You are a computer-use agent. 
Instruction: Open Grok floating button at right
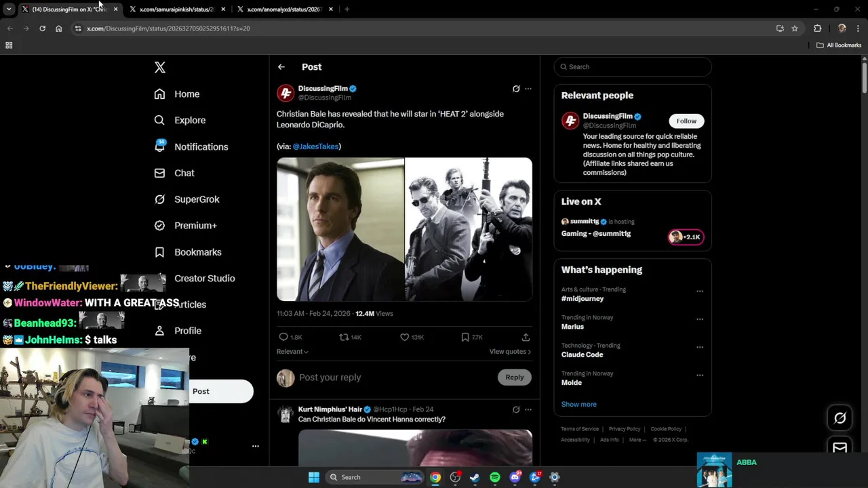(x=840, y=418)
